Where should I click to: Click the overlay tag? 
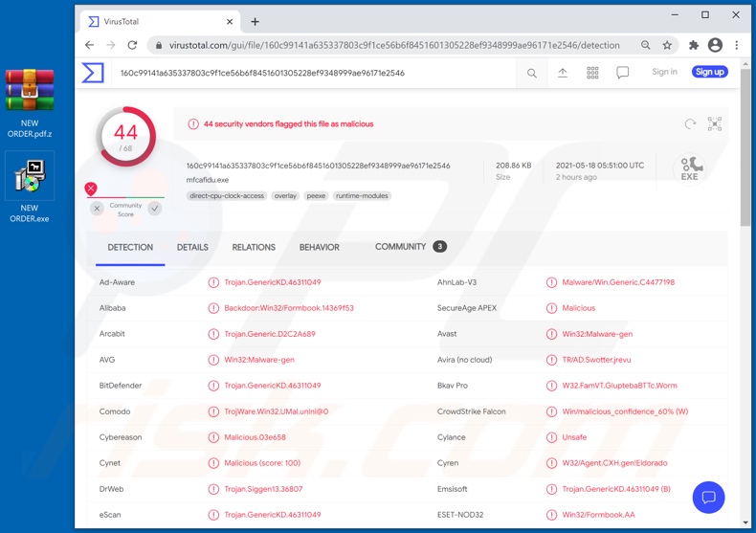click(x=285, y=195)
